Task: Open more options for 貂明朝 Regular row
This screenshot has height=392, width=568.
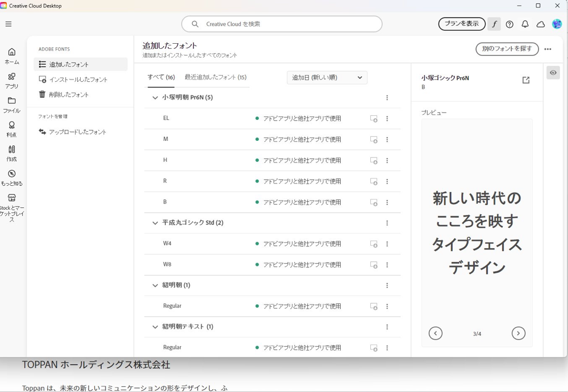Action: pos(387,307)
